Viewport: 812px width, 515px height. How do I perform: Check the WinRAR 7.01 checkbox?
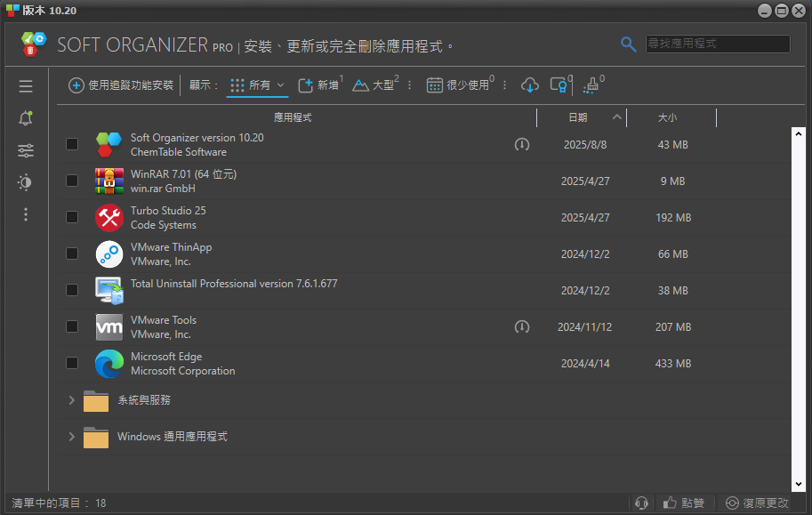72,181
